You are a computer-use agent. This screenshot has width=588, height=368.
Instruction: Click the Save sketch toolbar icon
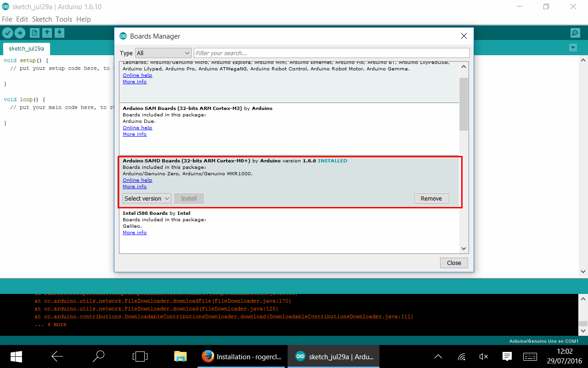tap(59, 33)
